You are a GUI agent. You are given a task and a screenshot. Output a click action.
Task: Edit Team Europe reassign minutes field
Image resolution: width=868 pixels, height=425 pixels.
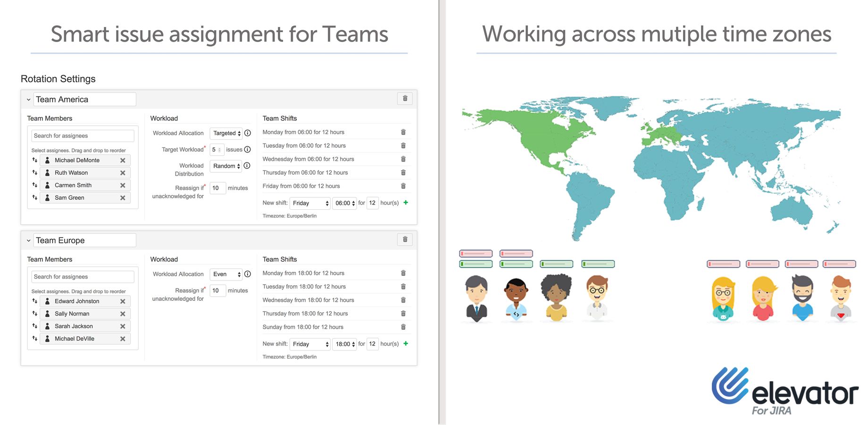pyautogui.click(x=217, y=290)
